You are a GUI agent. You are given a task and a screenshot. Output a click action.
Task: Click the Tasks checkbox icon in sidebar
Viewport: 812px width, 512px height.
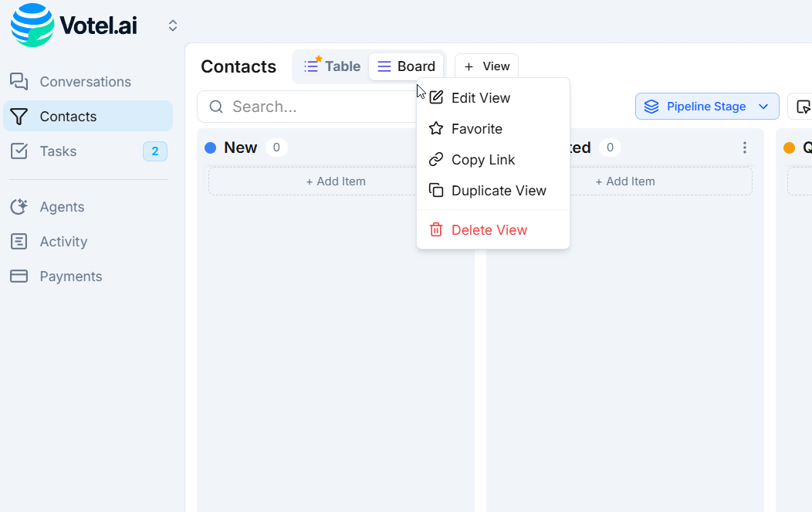click(19, 151)
